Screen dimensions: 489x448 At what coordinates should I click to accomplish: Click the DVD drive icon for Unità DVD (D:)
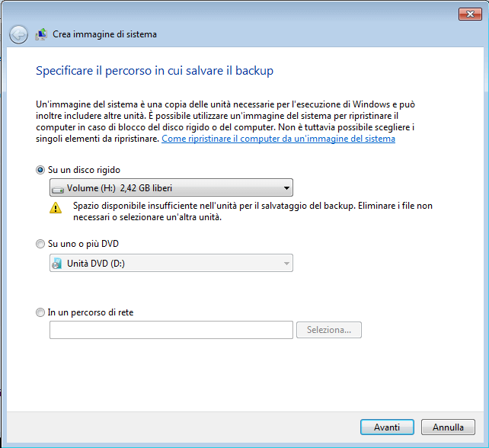point(58,264)
